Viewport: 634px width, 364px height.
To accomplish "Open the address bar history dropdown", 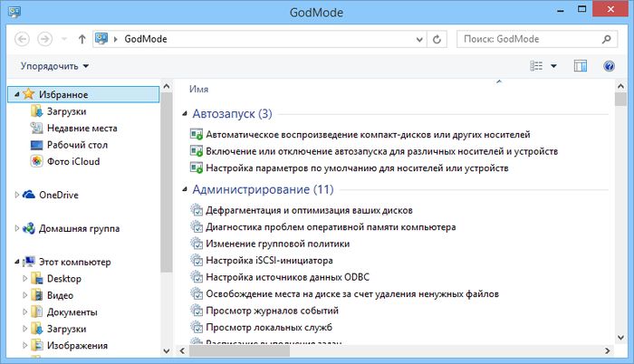I will click(418, 40).
